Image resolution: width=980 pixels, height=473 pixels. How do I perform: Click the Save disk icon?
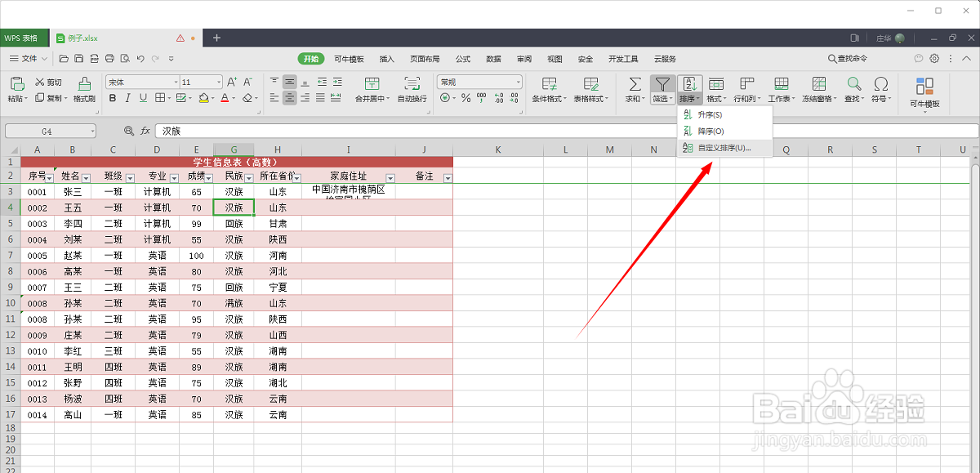pos(78,59)
